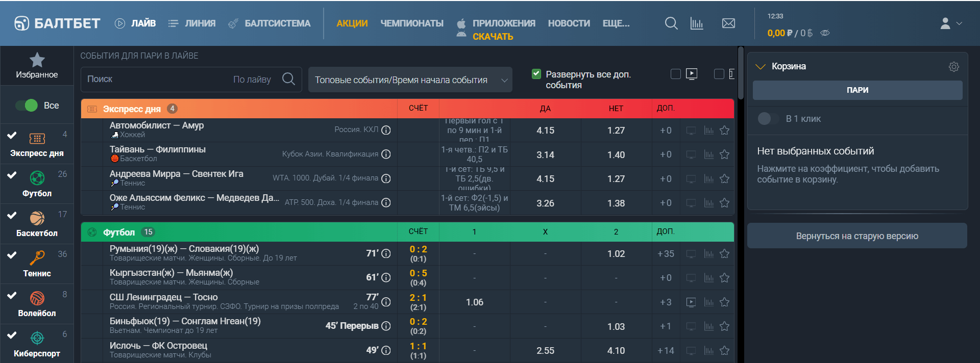Open the statistics bar-chart icon in the header
The height and width of the screenshot is (363, 980).
[697, 23]
